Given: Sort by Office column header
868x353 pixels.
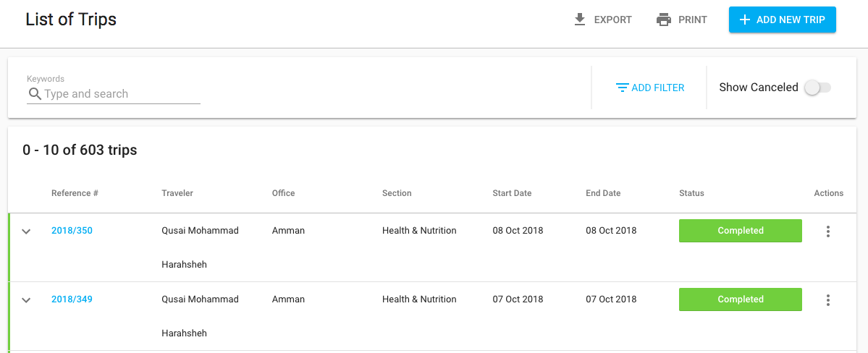Looking at the screenshot, I should (284, 193).
